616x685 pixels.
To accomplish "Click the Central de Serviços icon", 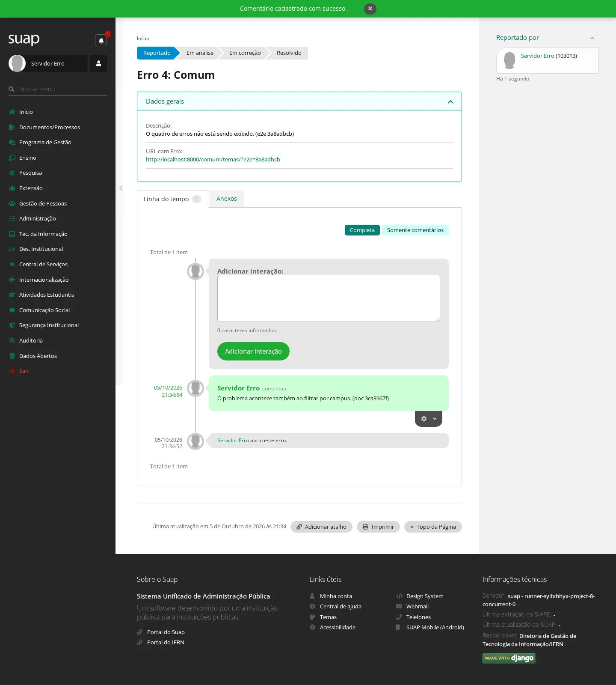I will click(x=12, y=264).
